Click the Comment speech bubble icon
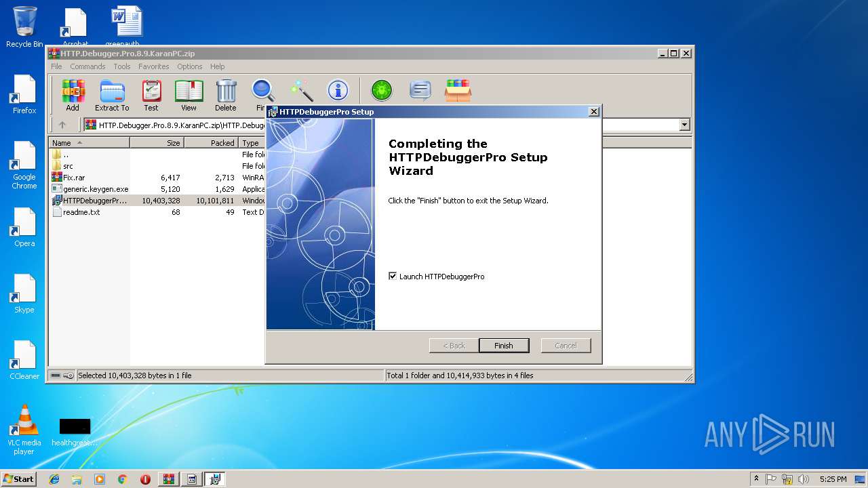Image resolution: width=868 pixels, height=488 pixels. pyautogui.click(x=420, y=90)
